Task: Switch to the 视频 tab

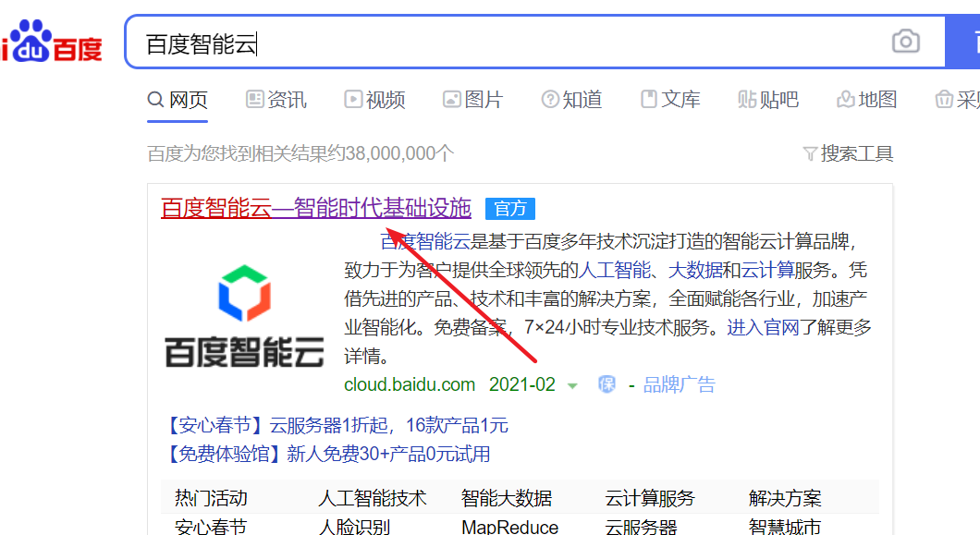Action: (x=374, y=100)
